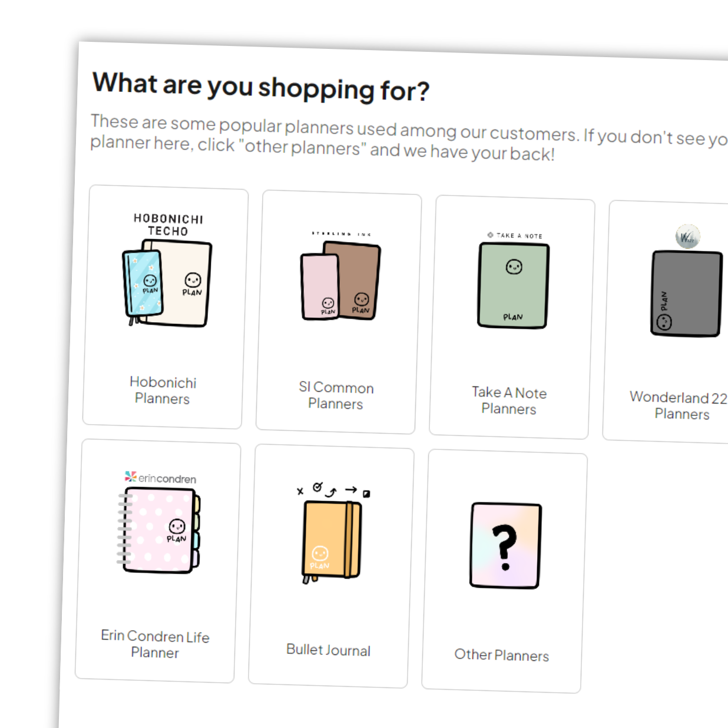Click the Sterling Ink logo text
728x728 pixels.
pos(342,234)
